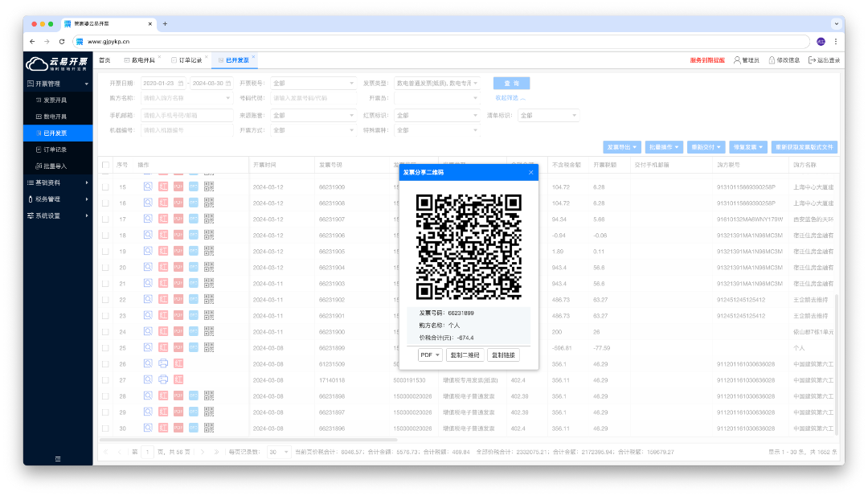This screenshot has height=496, width=868.
Task: Go back in the browser
Action: click(32, 42)
